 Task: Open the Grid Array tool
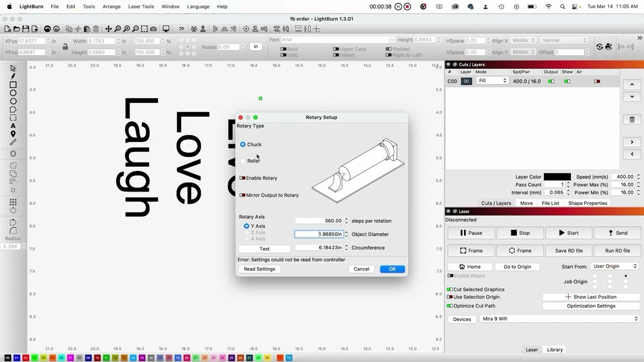point(13,202)
